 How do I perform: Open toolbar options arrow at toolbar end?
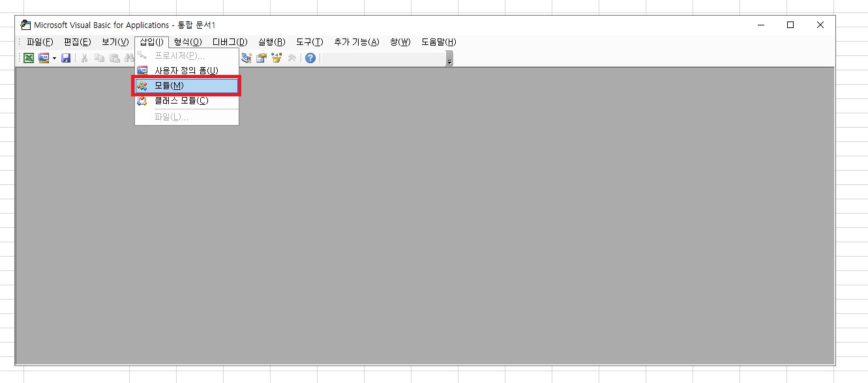449,59
